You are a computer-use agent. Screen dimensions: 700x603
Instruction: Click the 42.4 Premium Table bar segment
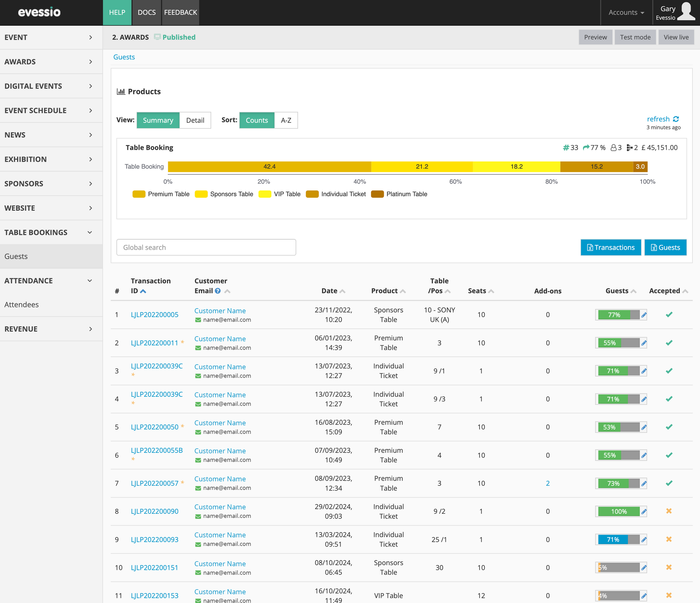point(269,167)
